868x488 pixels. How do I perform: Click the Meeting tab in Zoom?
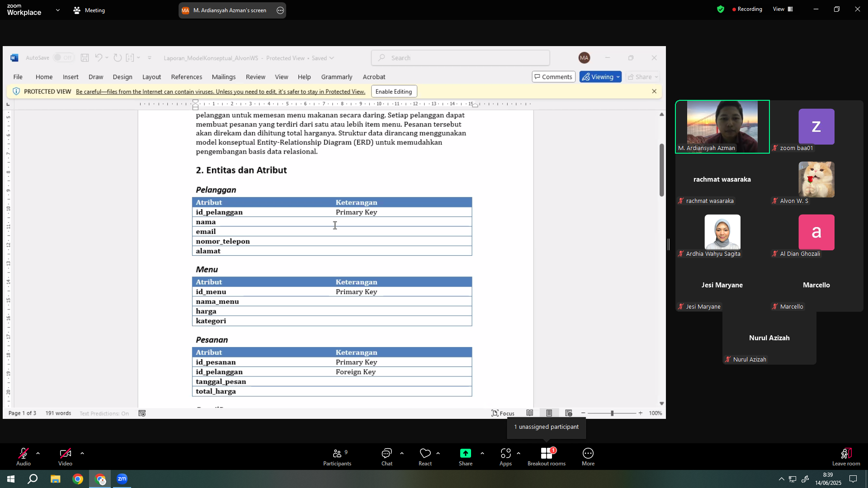point(89,10)
